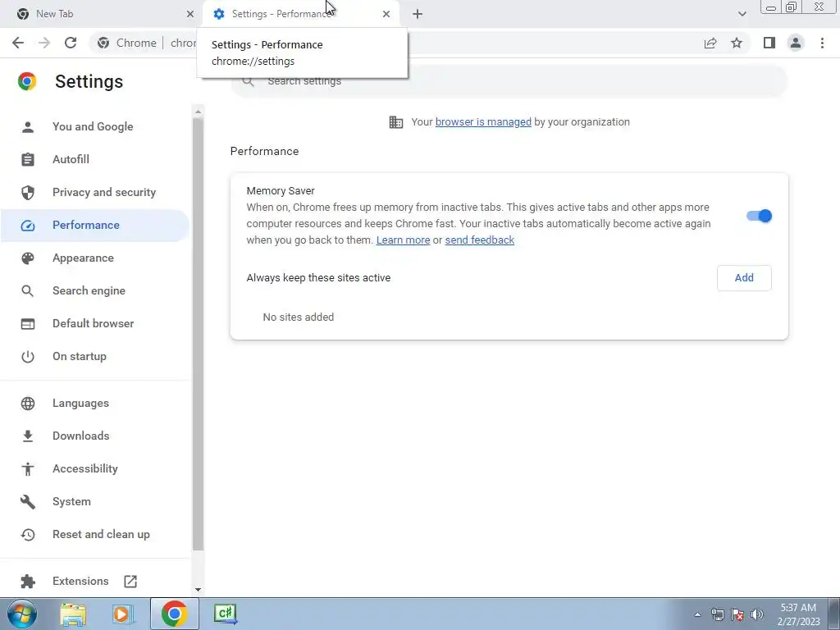
Task: Select the Settings - Performance tab
Action: [x=300, y=14]
